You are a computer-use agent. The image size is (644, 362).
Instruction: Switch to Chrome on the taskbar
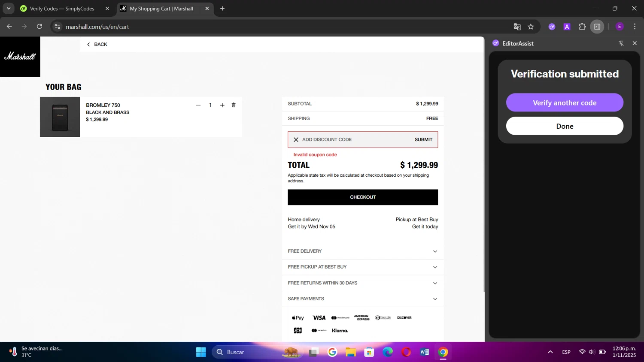click(x=443, y=352)
